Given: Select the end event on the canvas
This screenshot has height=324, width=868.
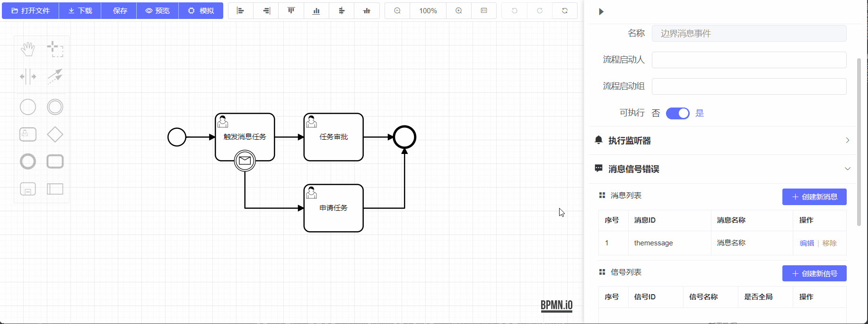Looking at the screenshot, I should tap(404, 137).
